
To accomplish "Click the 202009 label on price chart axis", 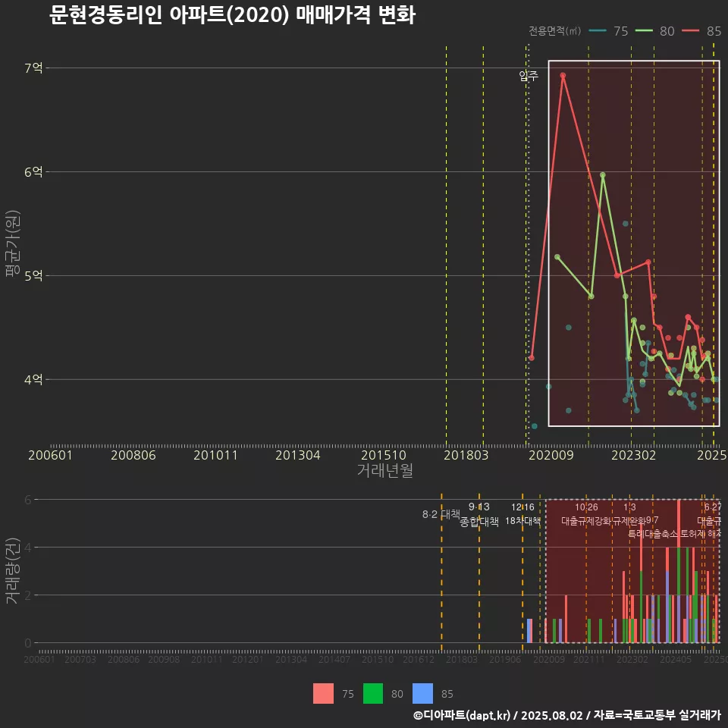I will click(551, 455).
